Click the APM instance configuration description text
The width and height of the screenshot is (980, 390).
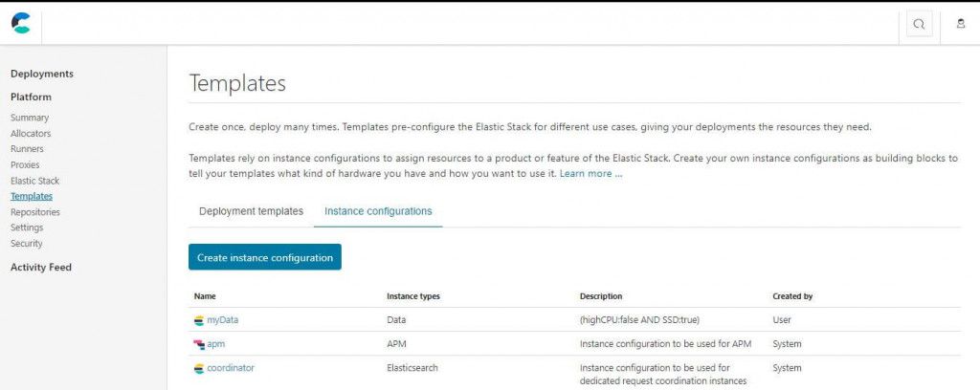[x=666, y=344]
